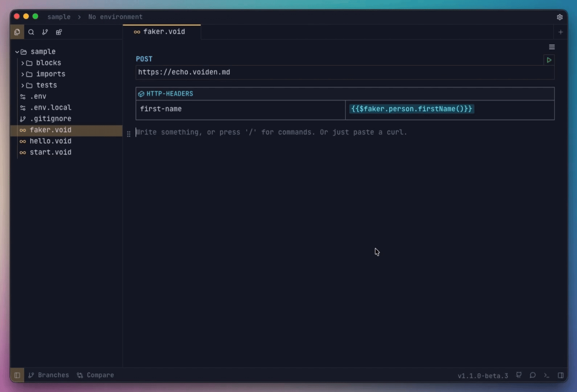Open Branches in the status bar
This screenshot has width=577, height=392.
tap(49, 375)
